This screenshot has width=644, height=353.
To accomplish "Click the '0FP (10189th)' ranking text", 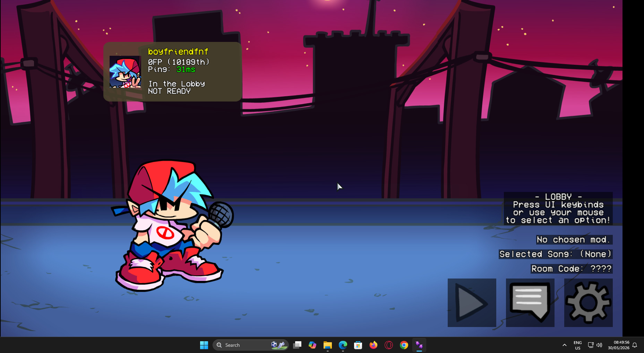I will (179, 62).
